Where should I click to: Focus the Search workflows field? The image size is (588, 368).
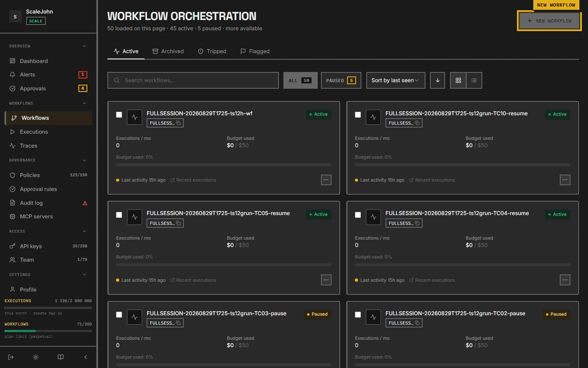point(193,80)
